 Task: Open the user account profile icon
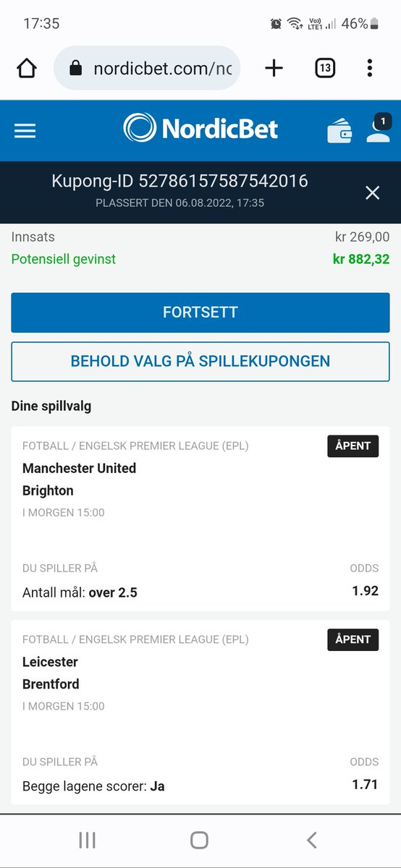click(x=378, y=128)
